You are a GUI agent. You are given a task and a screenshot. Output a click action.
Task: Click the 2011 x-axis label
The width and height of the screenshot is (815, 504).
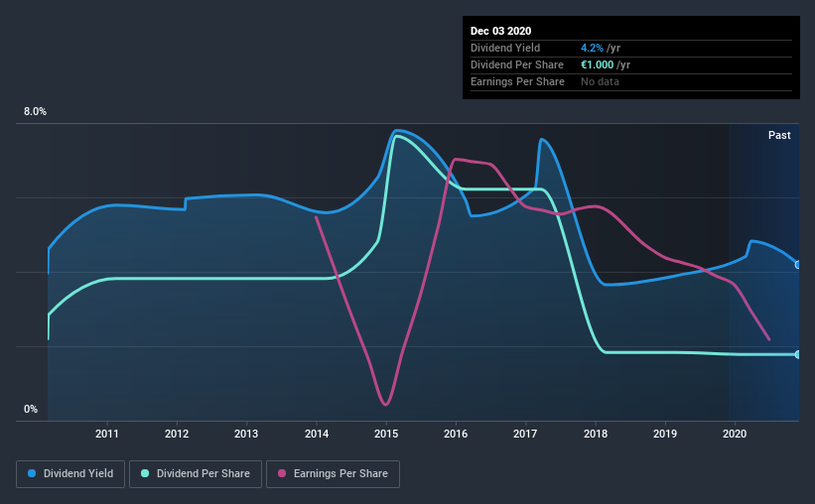(x=106, y=434)
